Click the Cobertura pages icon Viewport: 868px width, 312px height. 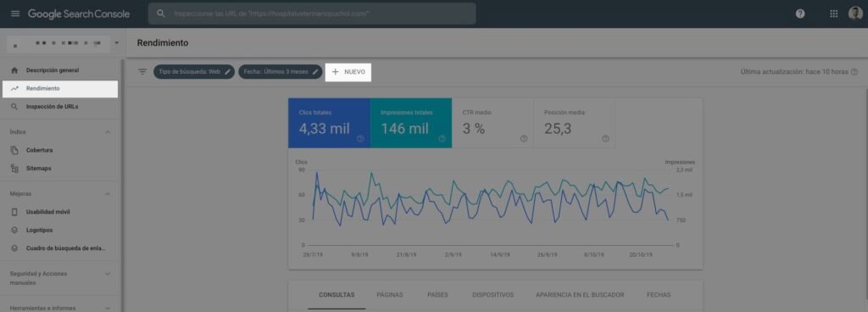(x=15, y=150)
